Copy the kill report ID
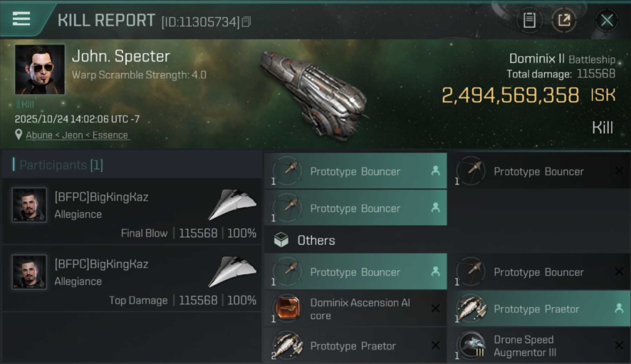 (247, 22)
